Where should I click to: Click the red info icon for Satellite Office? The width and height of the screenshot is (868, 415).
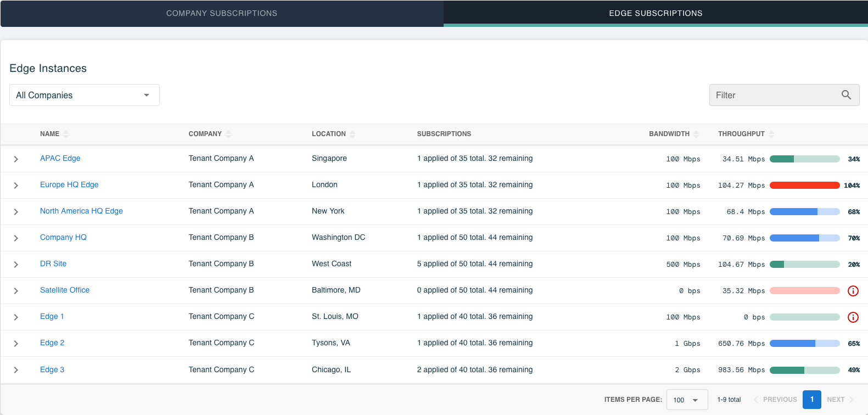[x=853, y=291]
